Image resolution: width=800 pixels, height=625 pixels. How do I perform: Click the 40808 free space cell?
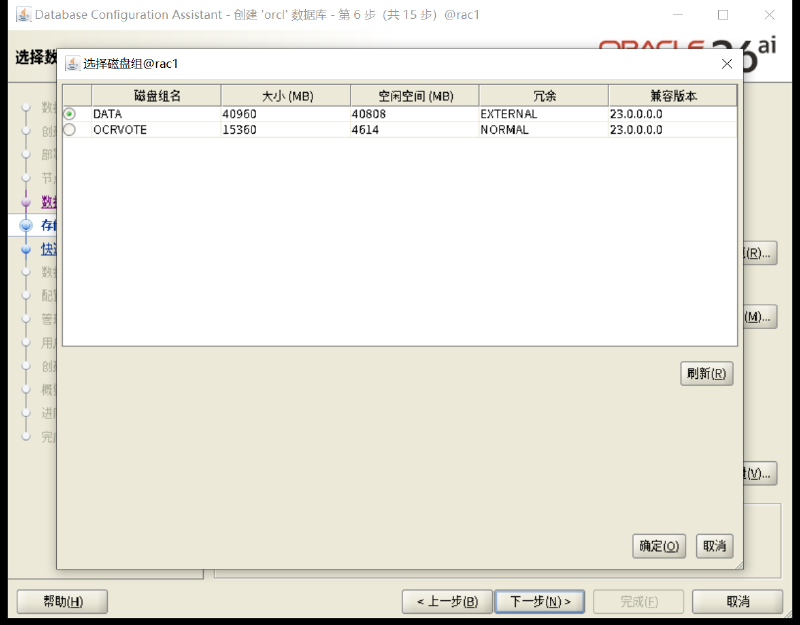tap(415, 114)
